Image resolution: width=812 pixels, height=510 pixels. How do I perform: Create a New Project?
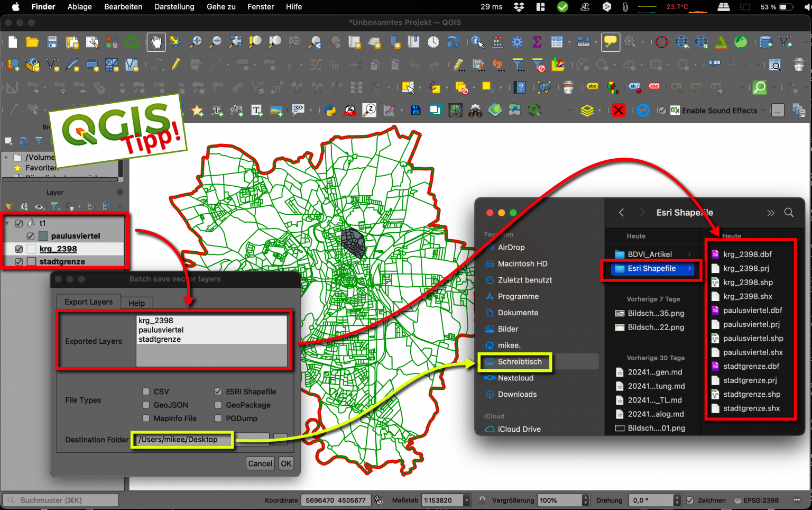12,42
